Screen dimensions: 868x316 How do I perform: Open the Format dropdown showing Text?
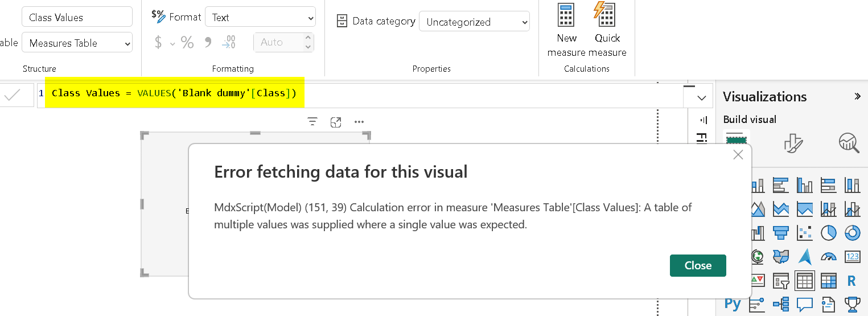[x=260, y=18]
